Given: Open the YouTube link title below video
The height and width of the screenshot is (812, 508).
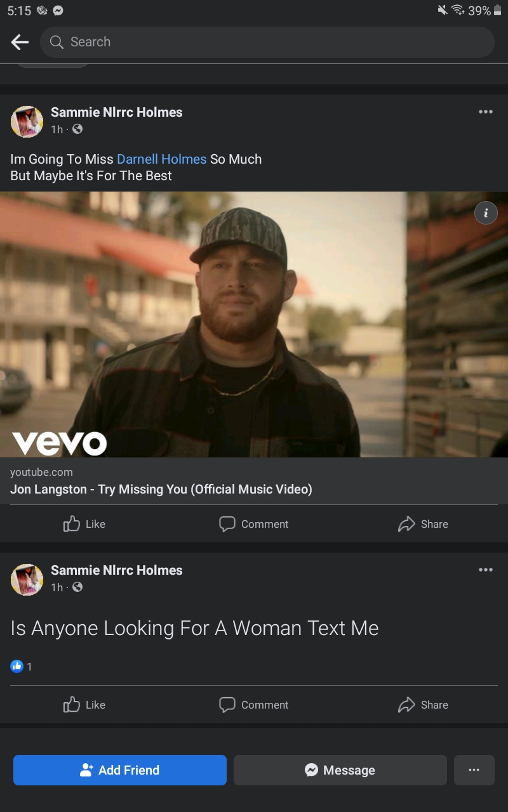Looking at the screenshot, I should click(x=161, y=489).
